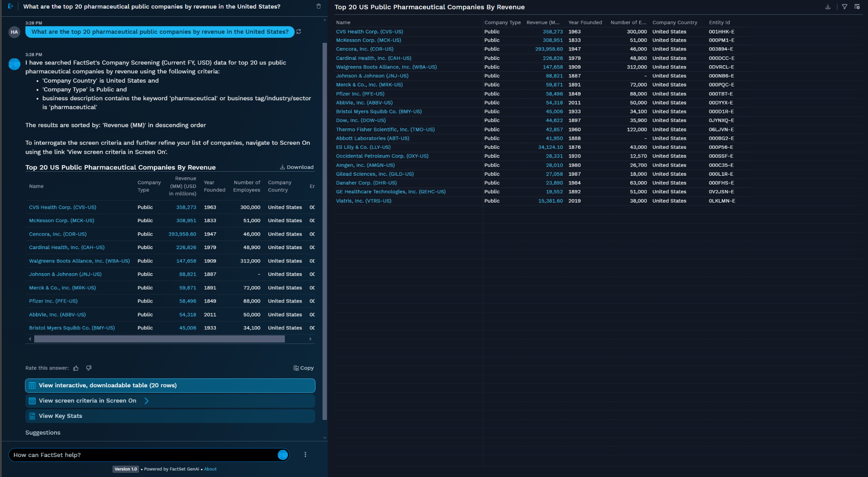This screenshot has width=868, height=477.
Task: Open the filter icon in table panel
Action: point(844,7)
